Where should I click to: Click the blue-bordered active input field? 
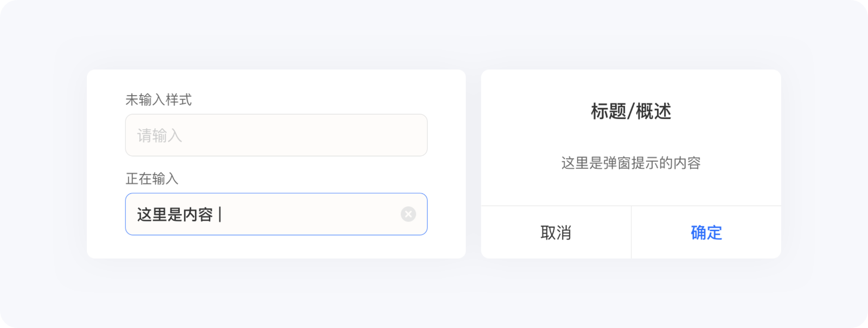276,215
